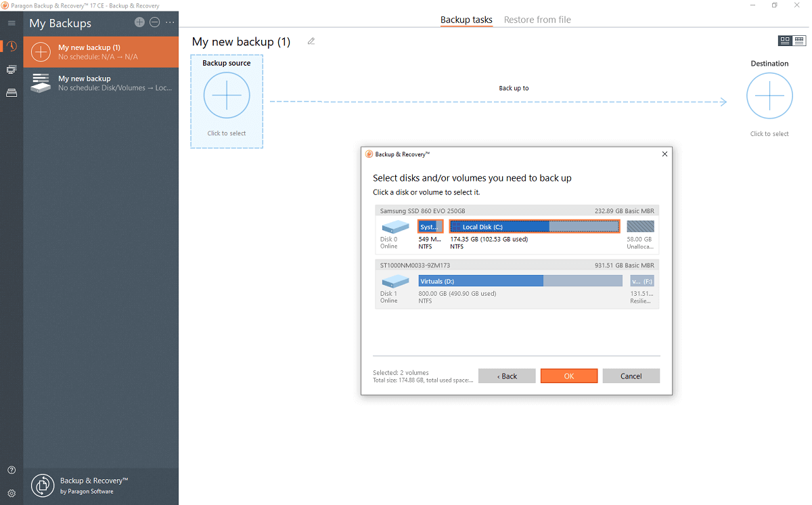Screen dimensions: 812x505
Task: Rename backup using the pencil icon
Action: click(x=311, y=41)
